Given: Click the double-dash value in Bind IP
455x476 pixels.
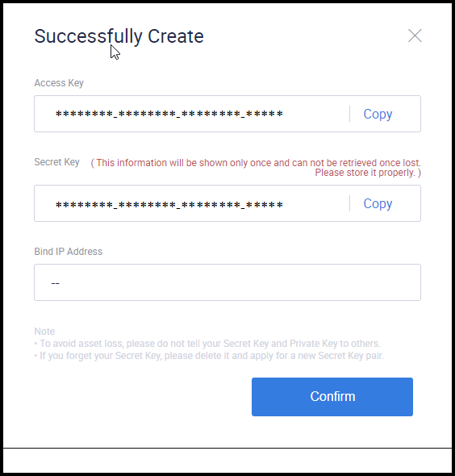Looking at the screenshot, I should [x=55, y=283].
